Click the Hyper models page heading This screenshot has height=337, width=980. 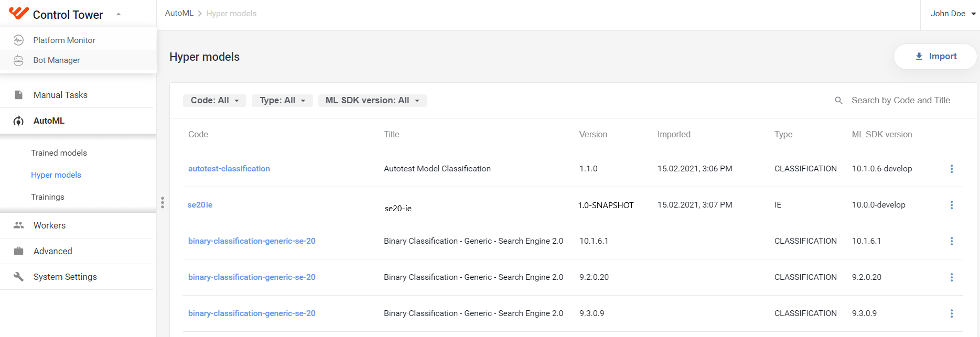click(204, 57)
